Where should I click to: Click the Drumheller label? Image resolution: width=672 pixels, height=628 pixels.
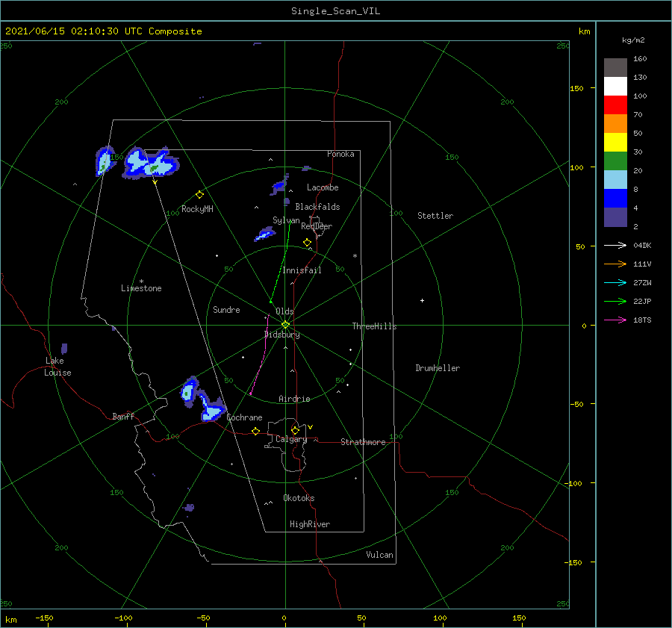tap(438, 368)
